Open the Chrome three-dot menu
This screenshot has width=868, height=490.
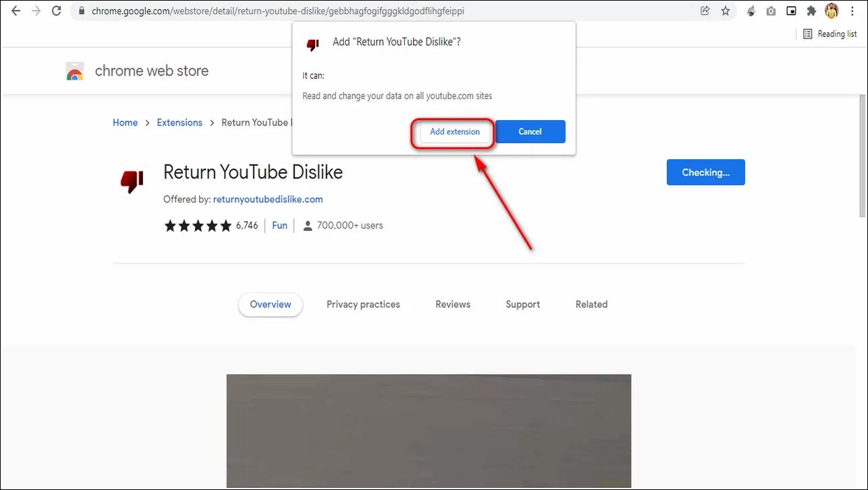click(852, 11)
